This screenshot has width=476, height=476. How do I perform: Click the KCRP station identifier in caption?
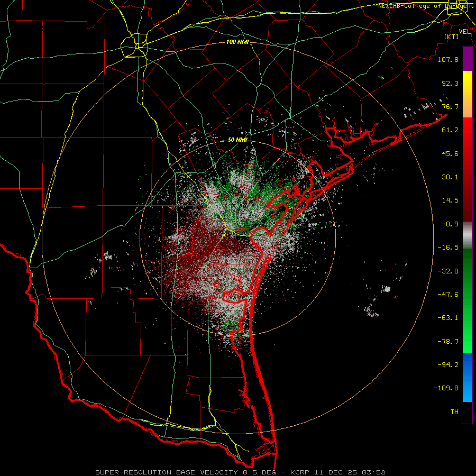pos(301,472)
